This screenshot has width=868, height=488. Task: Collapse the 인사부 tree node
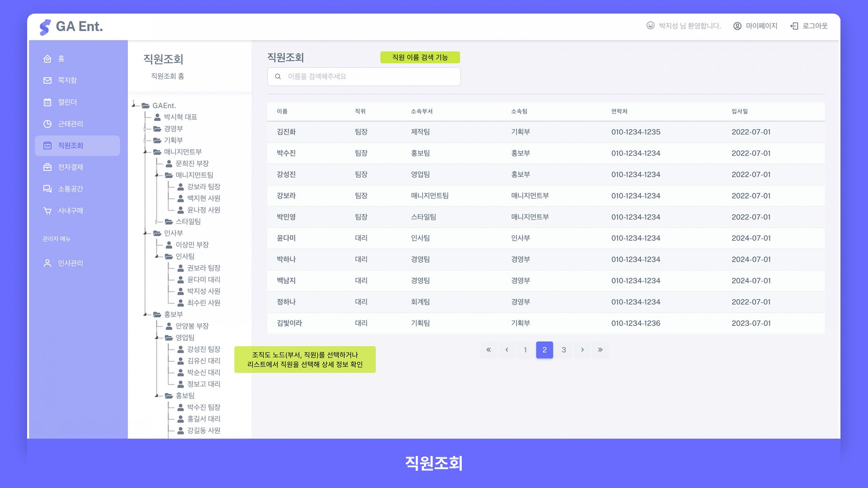pos(145,233)
